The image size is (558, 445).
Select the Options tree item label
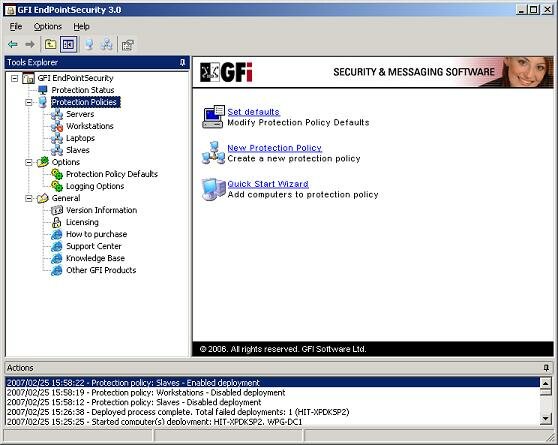point(66,162)
